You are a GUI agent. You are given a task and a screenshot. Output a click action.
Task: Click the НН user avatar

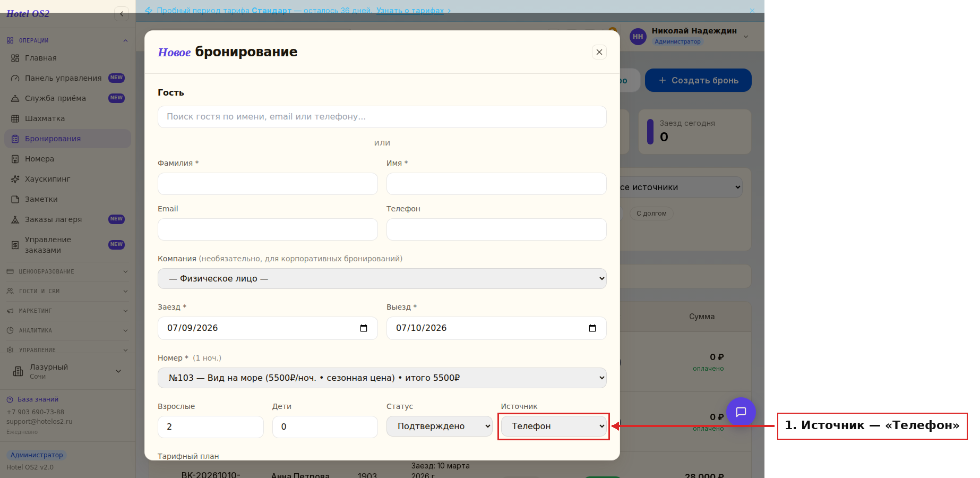click(638, 37)
